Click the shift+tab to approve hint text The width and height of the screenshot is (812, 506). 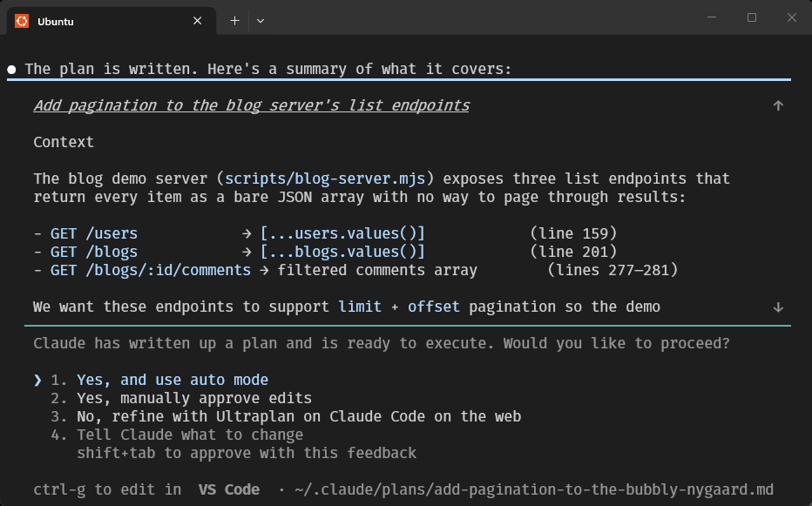click(x=247, y=453)
